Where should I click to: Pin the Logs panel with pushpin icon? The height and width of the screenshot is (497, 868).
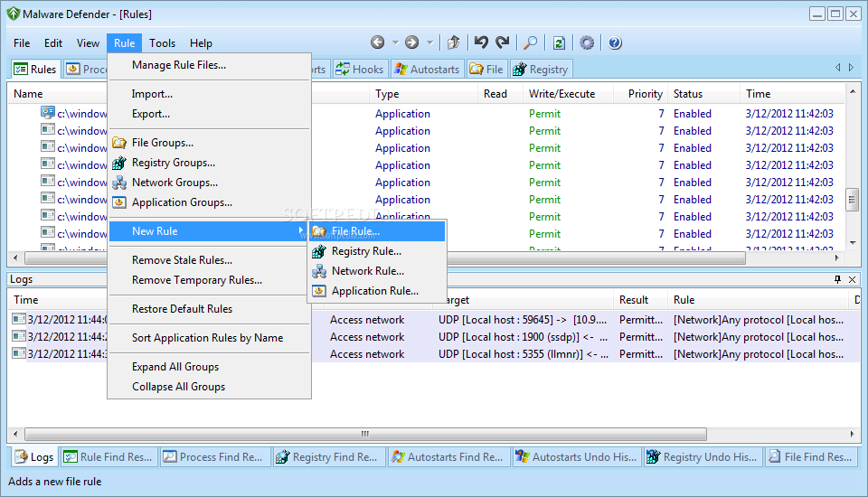pyautogui.click(x=837, y=279)
